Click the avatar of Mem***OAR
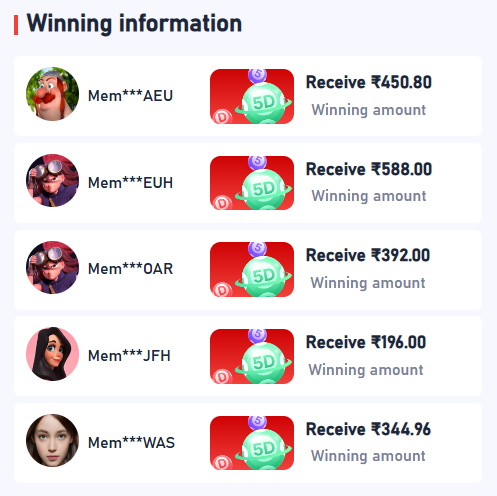Screen dimensions: 497x496 pyautogui.click(x=52, y=267)
